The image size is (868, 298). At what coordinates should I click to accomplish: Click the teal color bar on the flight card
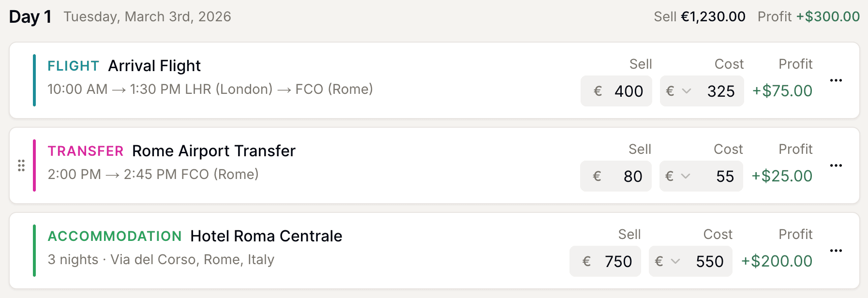tap(34, 80)
